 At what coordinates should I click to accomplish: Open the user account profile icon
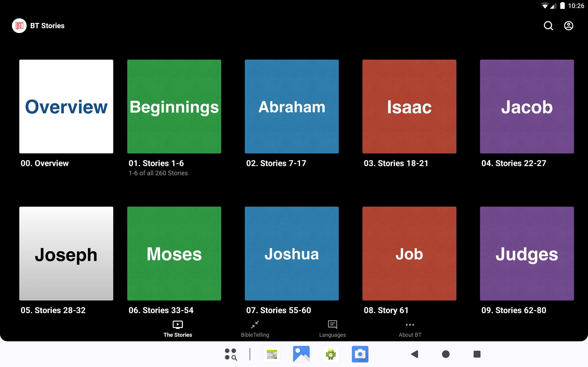(568, 26)
